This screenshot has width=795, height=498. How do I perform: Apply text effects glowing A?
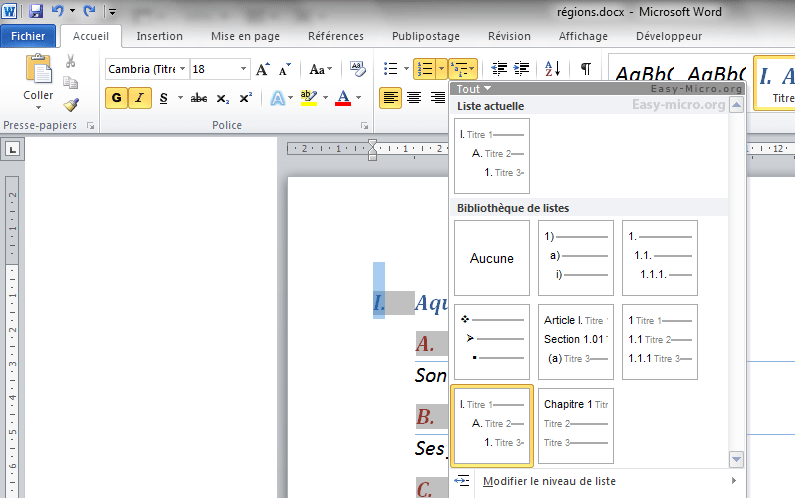coord(277,98)
